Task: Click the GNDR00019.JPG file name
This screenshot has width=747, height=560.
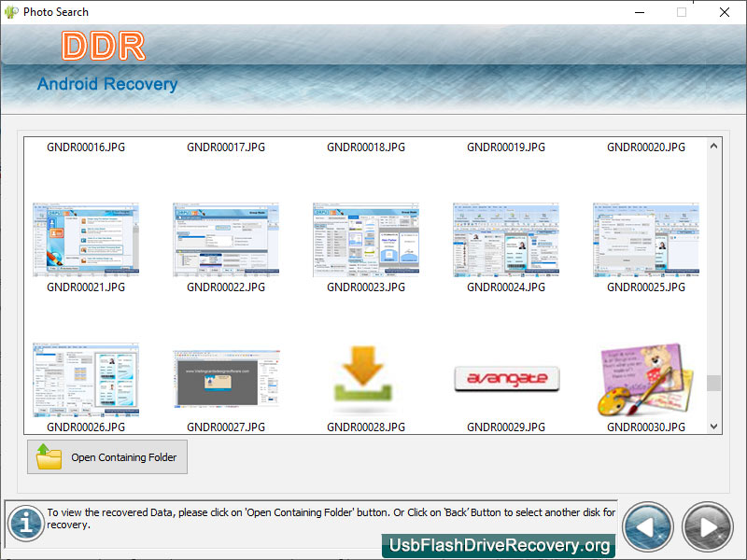Action: (506, 147)
